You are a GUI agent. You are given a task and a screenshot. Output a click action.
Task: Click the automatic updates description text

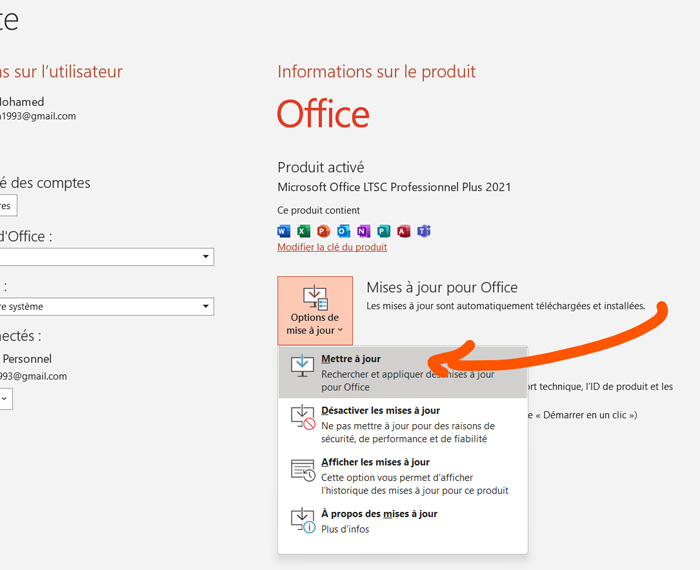(506, 306)
